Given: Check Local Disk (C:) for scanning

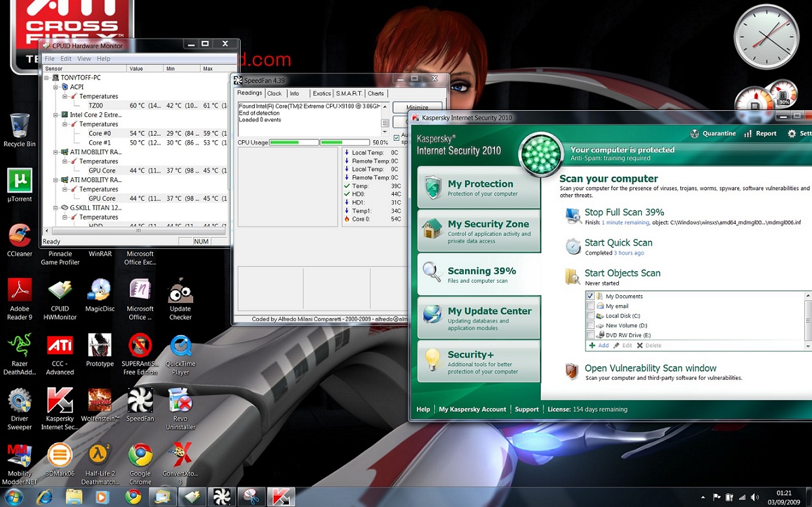Looking at the screenshot, I should point(590,315).
